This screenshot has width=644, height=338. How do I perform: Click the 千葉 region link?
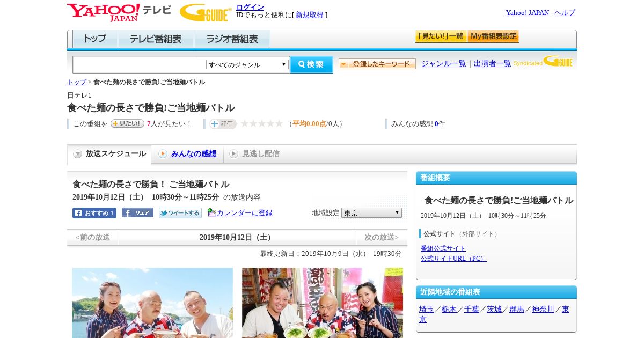pyautogui.click(x=472, y=310)
